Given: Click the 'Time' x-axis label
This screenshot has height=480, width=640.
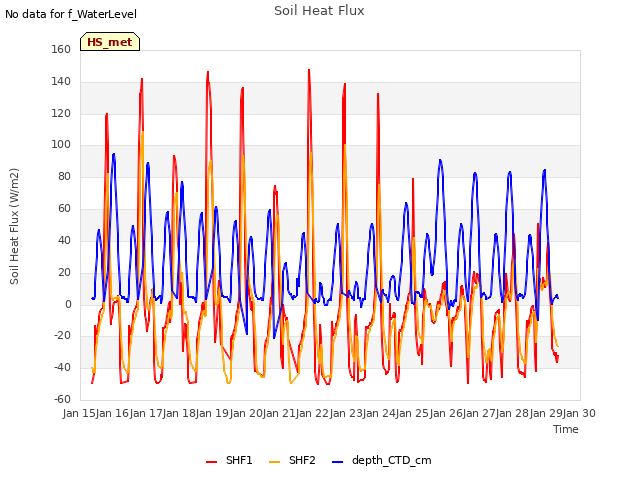Looking at the screenshot, I should (x=566, y=429).
